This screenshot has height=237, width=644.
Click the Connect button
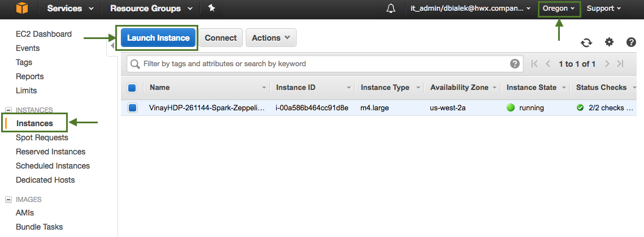(220, 38)
